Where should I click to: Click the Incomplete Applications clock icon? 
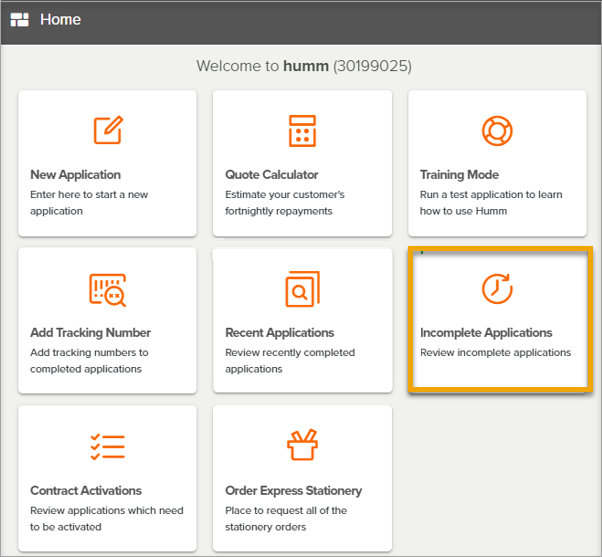[x=497, y=289]
